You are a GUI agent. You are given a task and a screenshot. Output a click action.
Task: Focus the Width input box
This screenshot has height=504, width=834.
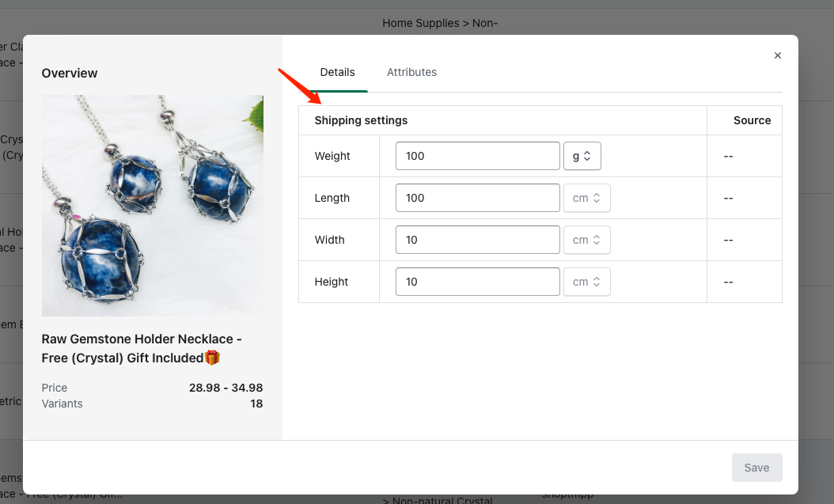(477, 240)
